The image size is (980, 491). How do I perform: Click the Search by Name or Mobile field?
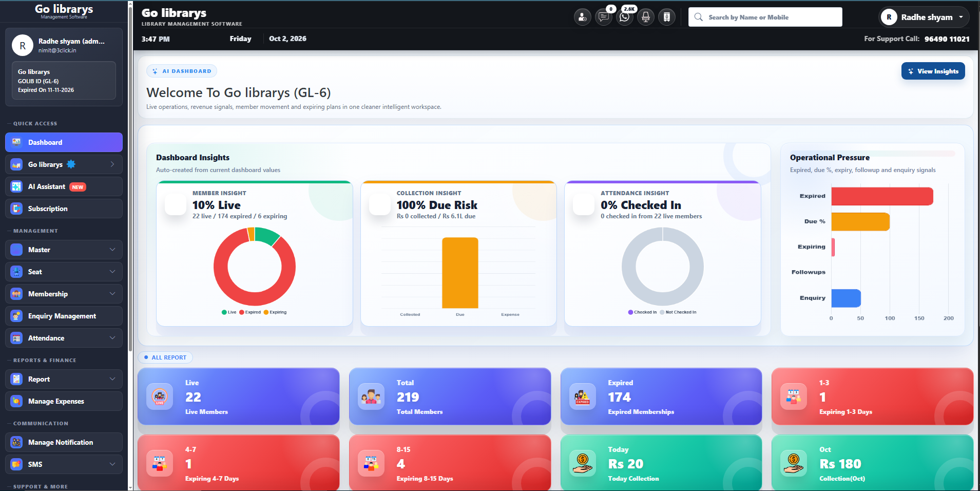pos(765,17)
